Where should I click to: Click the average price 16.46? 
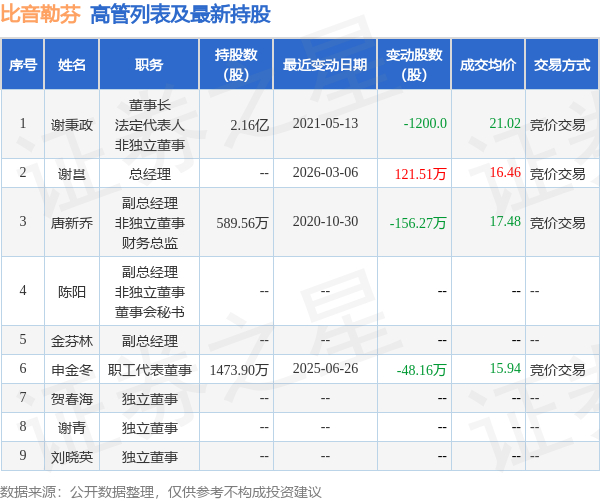point(505,172)
